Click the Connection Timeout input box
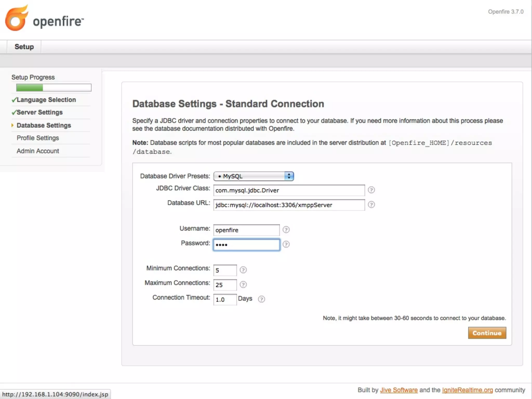 click(225, 300)
